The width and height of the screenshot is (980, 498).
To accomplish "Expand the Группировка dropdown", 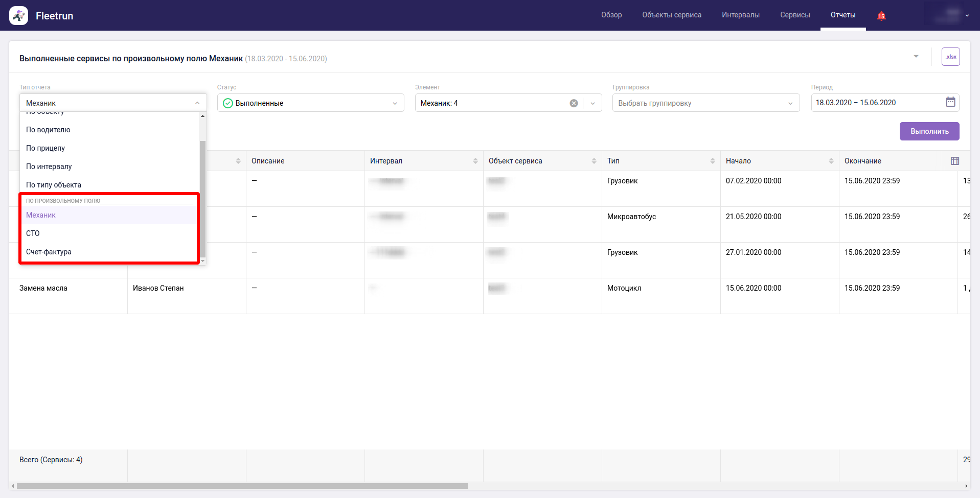I will (705, 103).
